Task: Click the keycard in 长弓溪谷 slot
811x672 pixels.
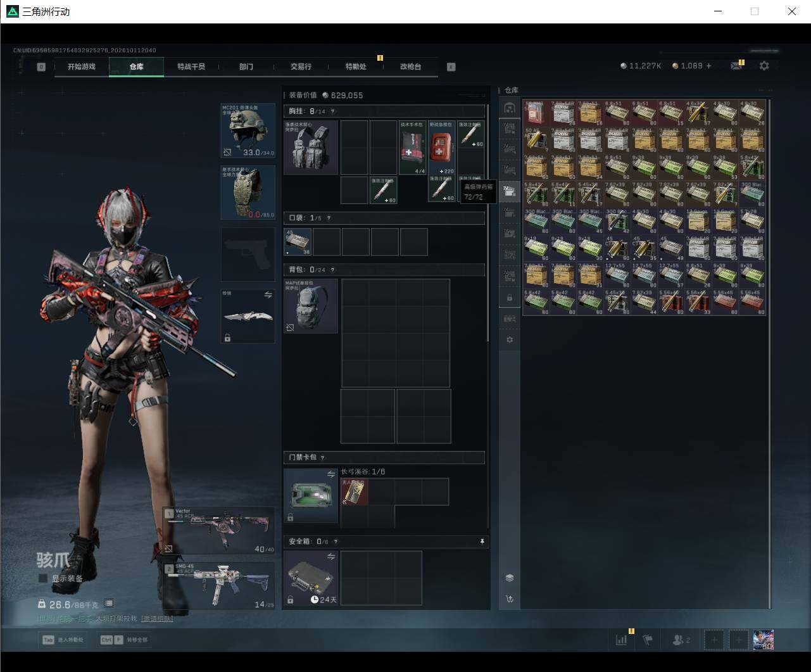Action: [355, 491]
